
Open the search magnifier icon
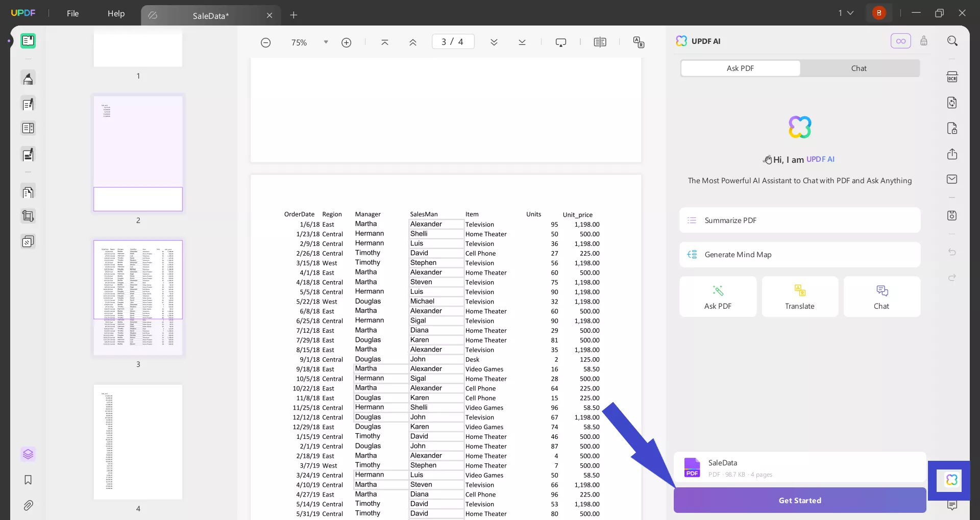[x=952, y=41]
